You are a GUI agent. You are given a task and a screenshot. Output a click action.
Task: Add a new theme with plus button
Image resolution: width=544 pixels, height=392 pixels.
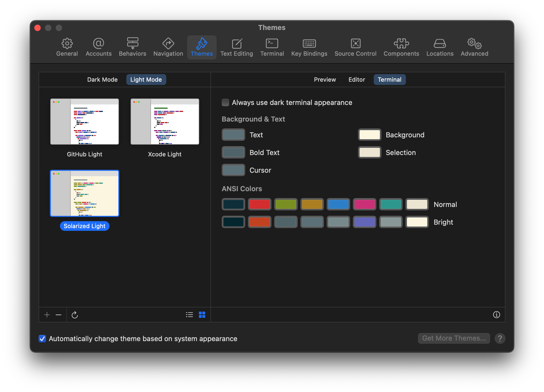(47, 315)
